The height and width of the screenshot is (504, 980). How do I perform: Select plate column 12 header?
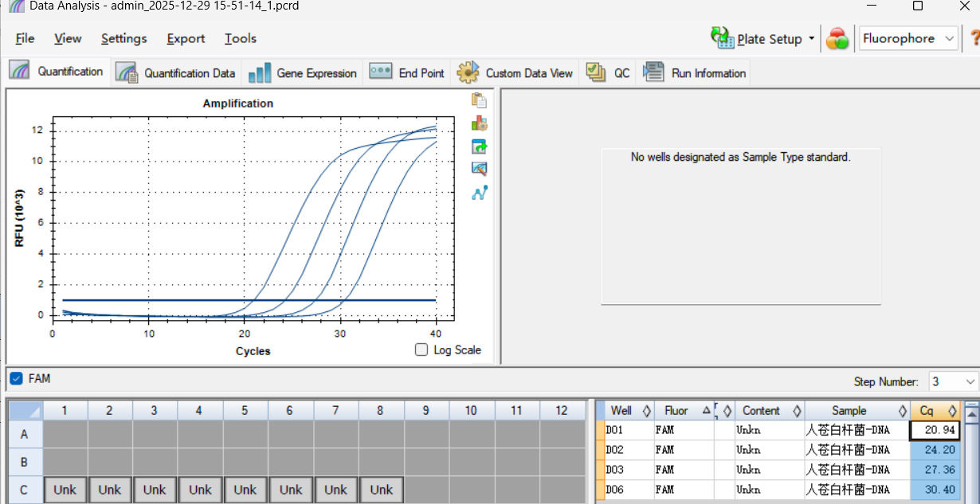click(562, 411)
